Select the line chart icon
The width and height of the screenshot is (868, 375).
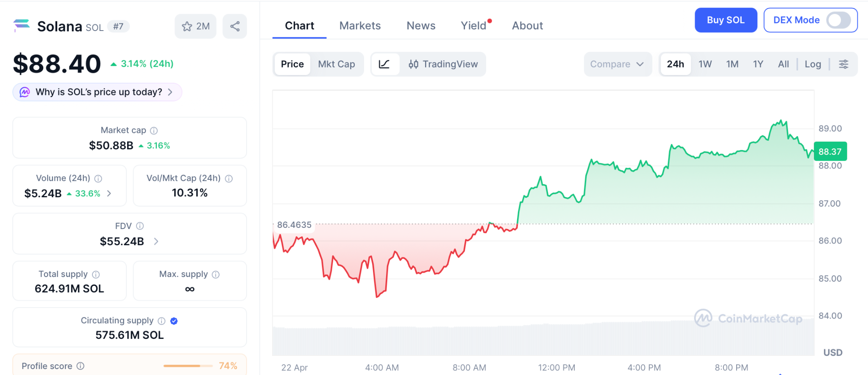tap(384, 64)
